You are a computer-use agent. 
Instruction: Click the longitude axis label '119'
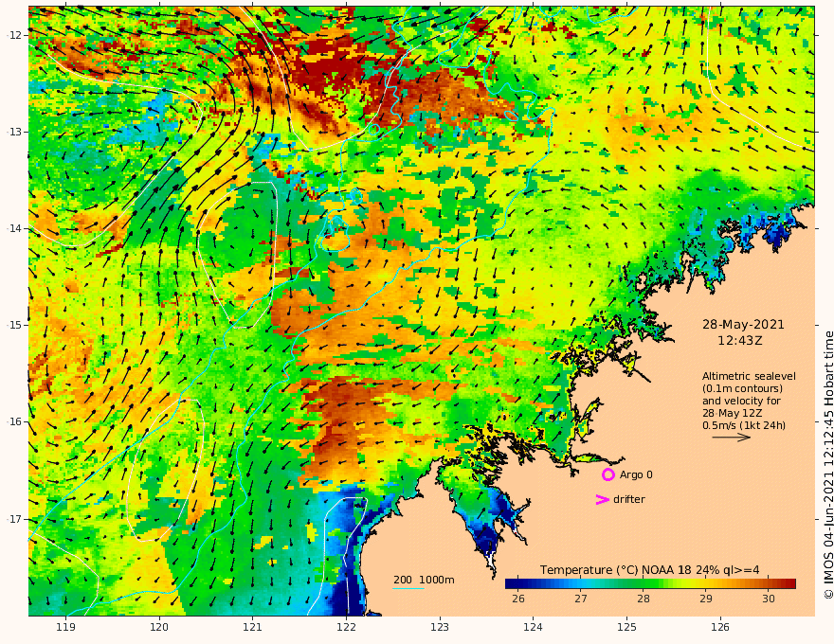[65, 628]
